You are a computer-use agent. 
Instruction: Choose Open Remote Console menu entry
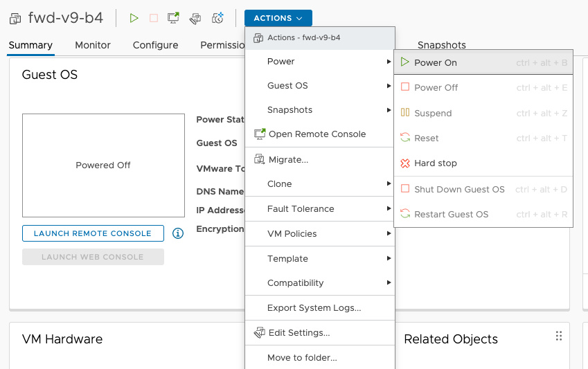(317, 134)
